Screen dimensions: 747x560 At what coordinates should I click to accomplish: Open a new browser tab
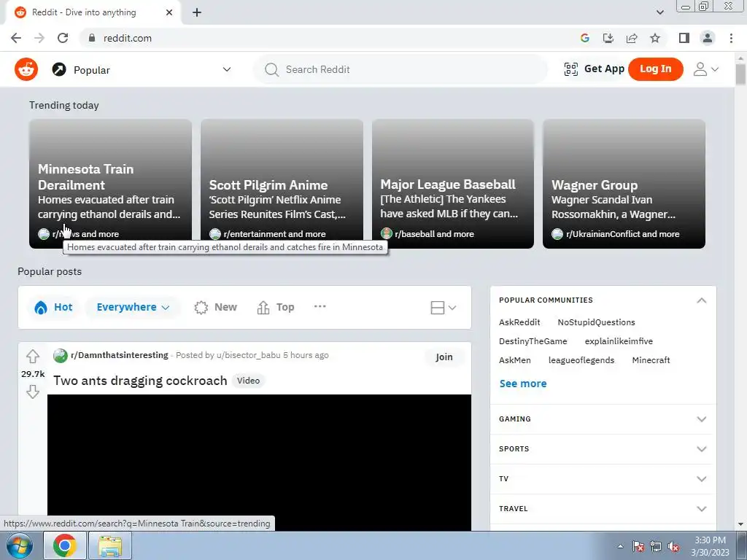point(197,12)
